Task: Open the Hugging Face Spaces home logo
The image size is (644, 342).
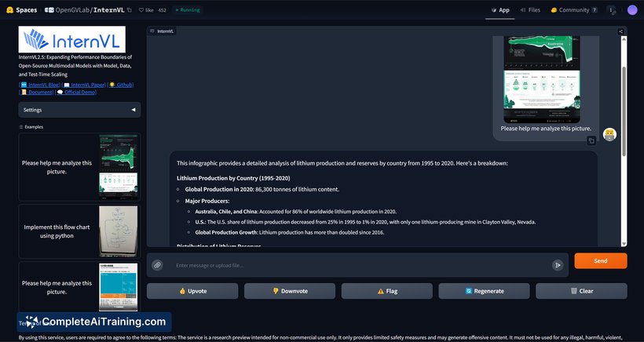Action: (21, 10)
